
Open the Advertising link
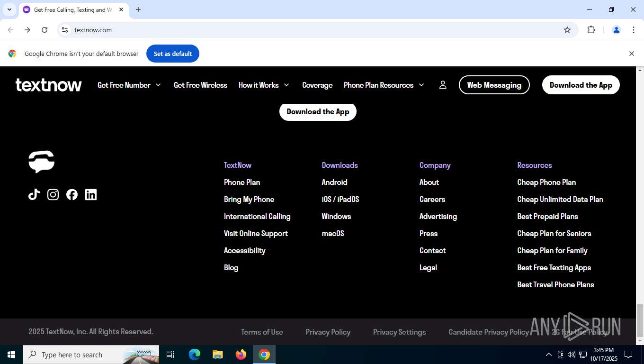tap(438, 216)
